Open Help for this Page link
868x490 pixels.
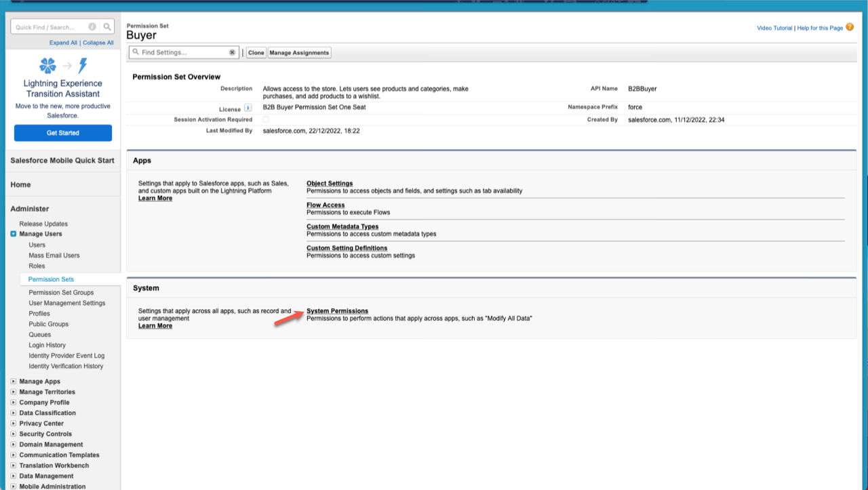820,28
